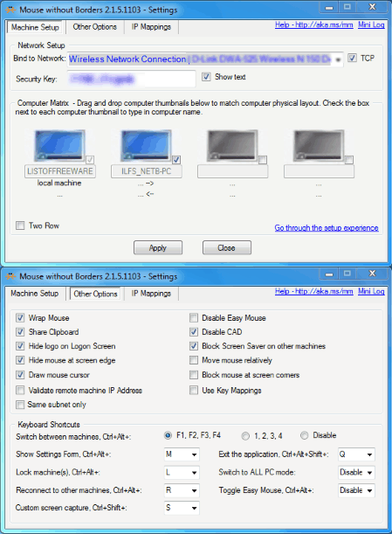Viewport: 392px width, 534px height.
Task: Toggle Share Clipboard option
Action: pyautogui.click(x=20, y=332)
